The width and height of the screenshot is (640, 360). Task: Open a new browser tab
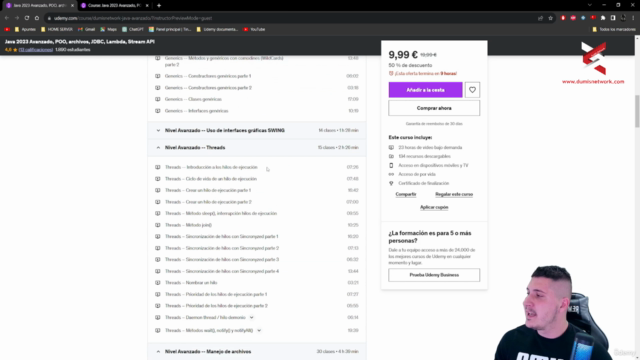(159, 6)
